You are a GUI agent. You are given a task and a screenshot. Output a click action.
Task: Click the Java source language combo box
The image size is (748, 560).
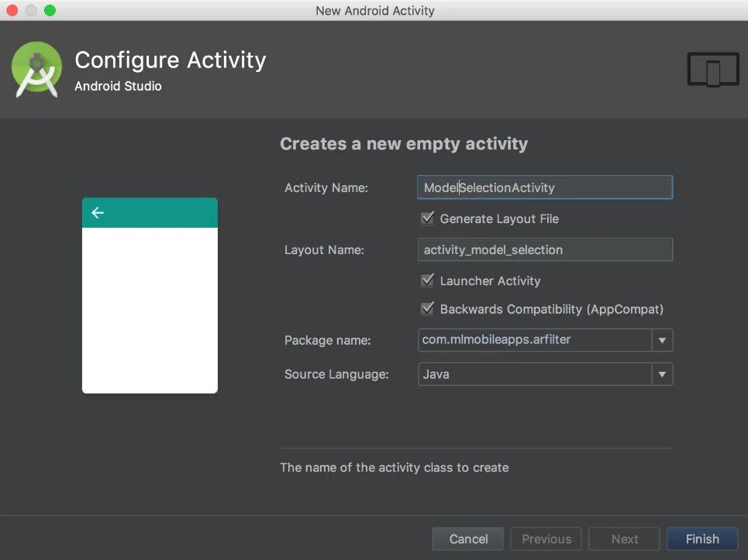535,374
